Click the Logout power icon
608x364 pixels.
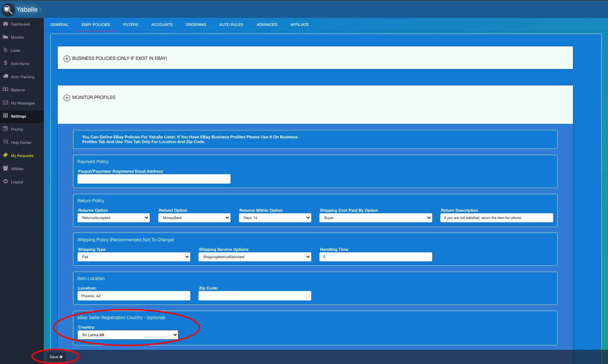coord(5,181)
